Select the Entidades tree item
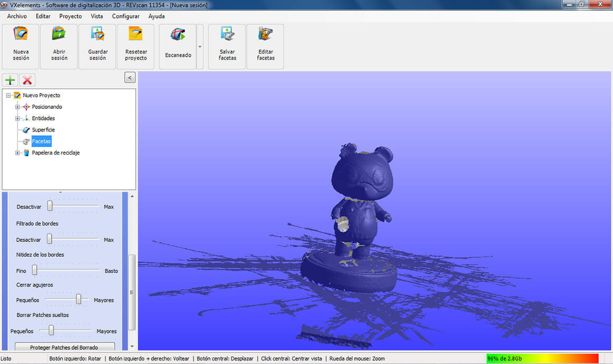The height and width of the screenshot is (364, 613). click(x=43, y=118)
